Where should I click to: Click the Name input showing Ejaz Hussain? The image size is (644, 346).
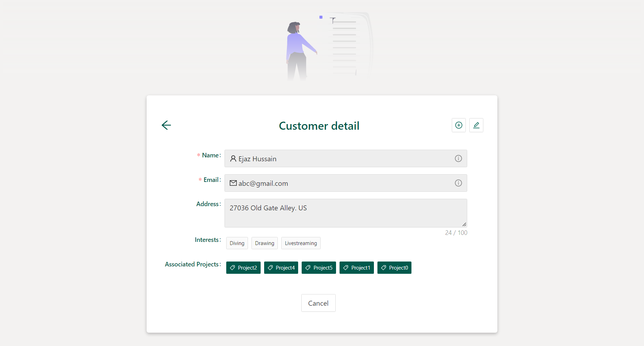pos(346,158)
